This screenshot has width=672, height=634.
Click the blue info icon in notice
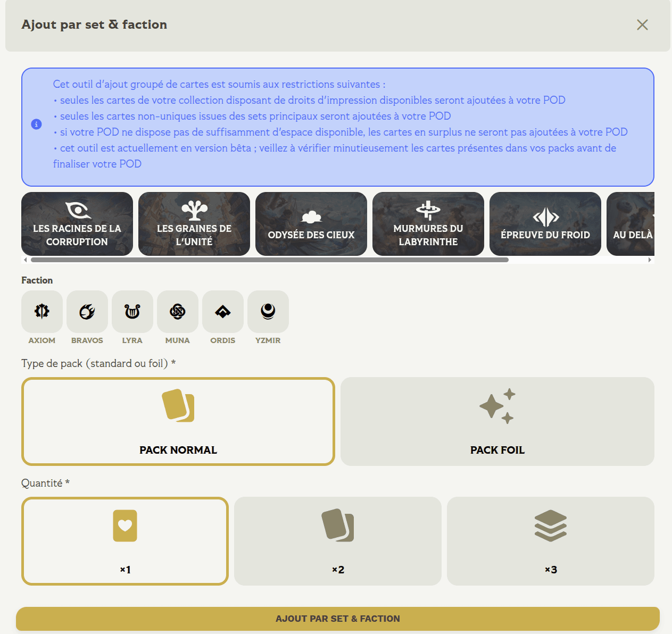[37, 124]
